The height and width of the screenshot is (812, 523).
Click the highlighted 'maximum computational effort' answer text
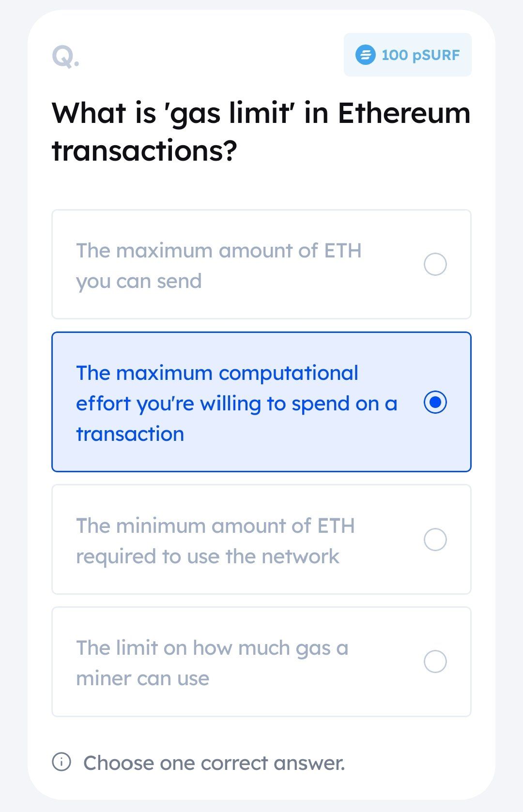237,403
